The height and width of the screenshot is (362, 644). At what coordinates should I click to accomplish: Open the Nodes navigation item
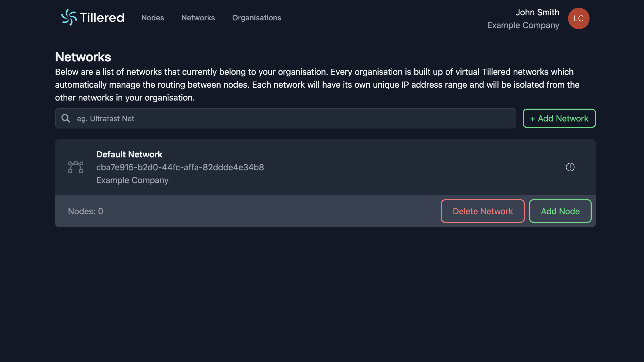152,18
